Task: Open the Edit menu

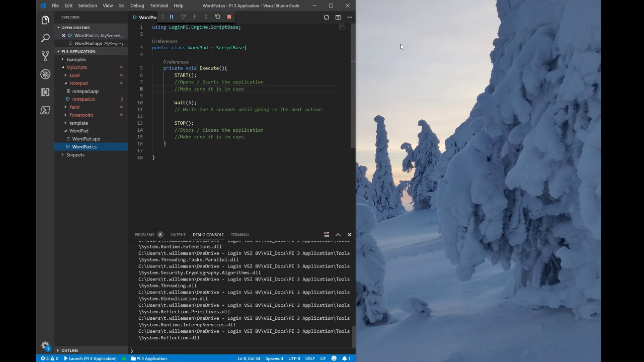Action: pos(68,6)
